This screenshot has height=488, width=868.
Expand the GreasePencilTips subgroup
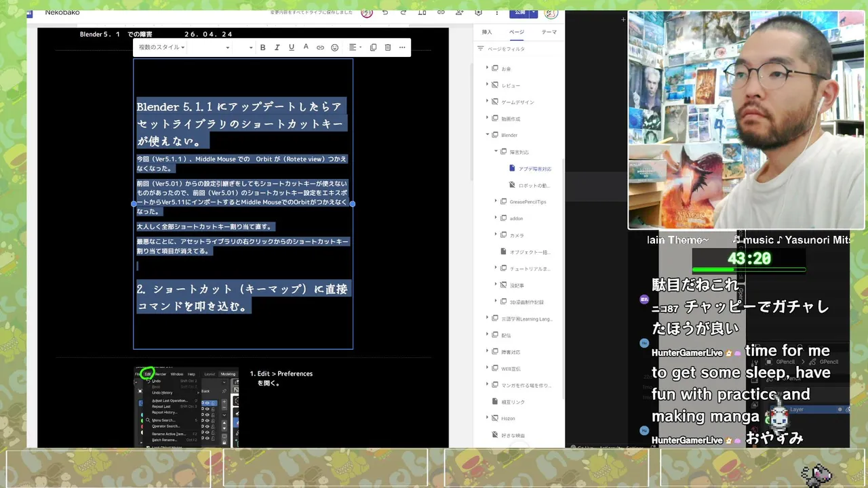pos(496,201)
